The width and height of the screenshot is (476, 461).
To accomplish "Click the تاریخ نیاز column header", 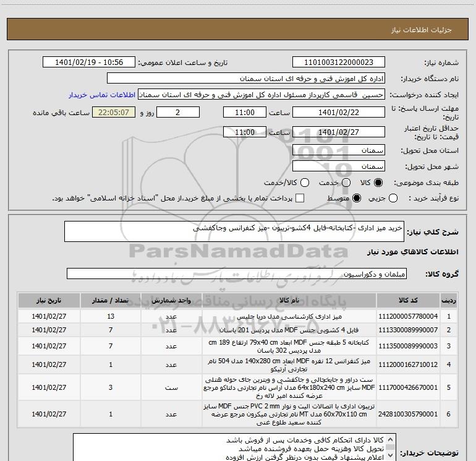I will (49, 300).
